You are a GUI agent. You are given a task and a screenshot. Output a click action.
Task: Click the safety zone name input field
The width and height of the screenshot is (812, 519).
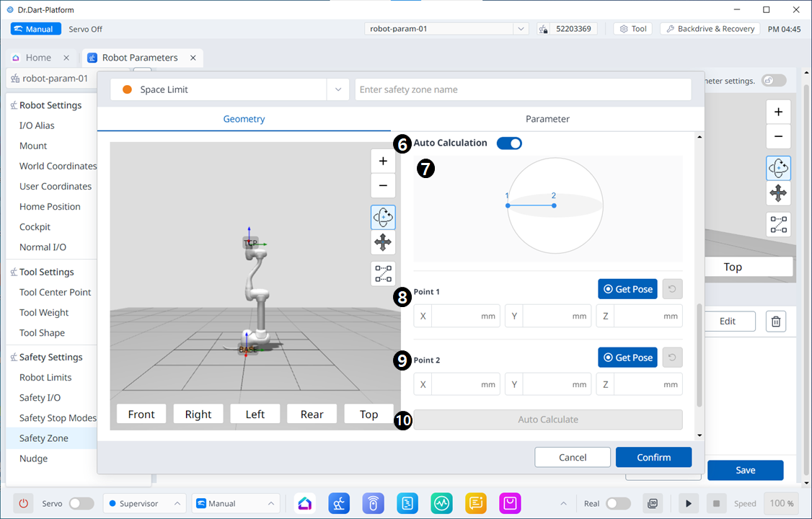tap(523, 89)
